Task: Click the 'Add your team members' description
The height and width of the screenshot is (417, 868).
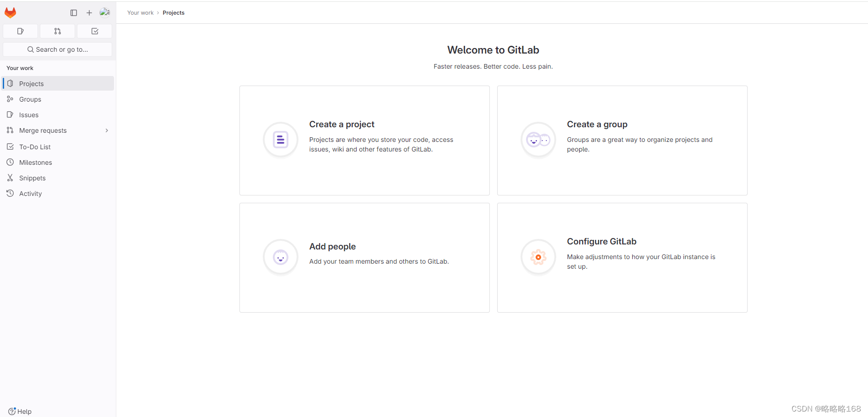Action: click(379, 261)
